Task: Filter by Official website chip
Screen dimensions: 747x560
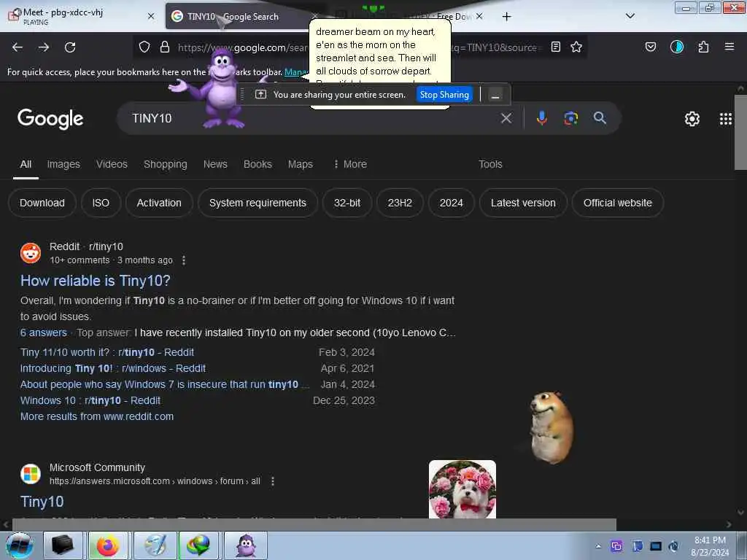Action: tap(617, 203)
